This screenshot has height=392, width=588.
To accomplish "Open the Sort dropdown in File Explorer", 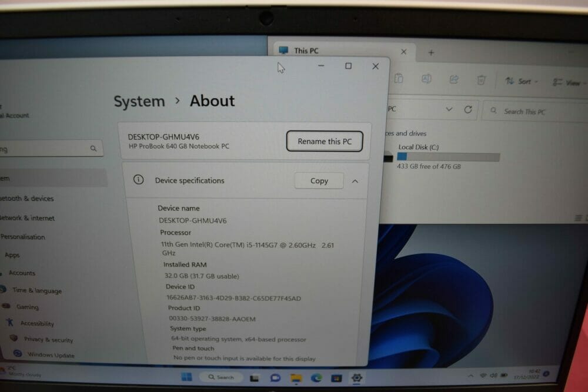I will pos(521,81).
